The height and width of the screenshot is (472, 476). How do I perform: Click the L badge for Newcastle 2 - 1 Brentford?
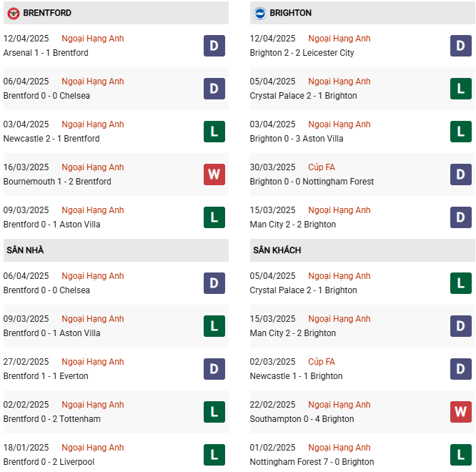[214, 132]
